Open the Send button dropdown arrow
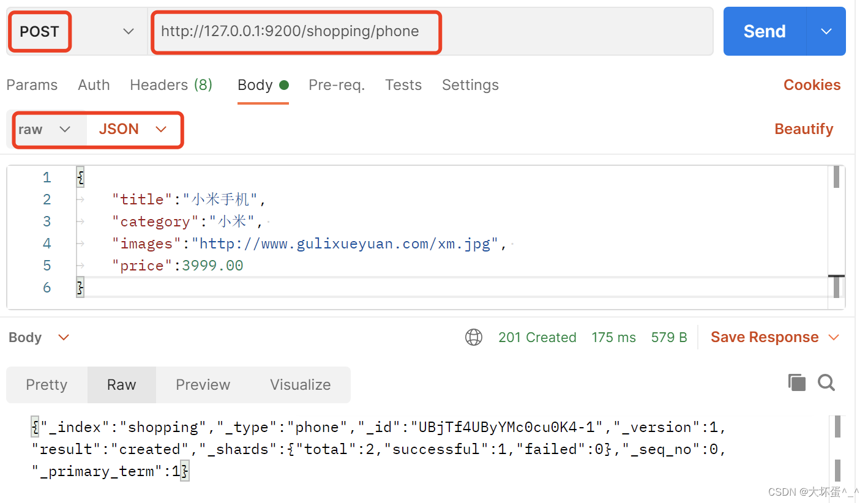Viewport: 868px width, 503px height. (x=826, y=31)
